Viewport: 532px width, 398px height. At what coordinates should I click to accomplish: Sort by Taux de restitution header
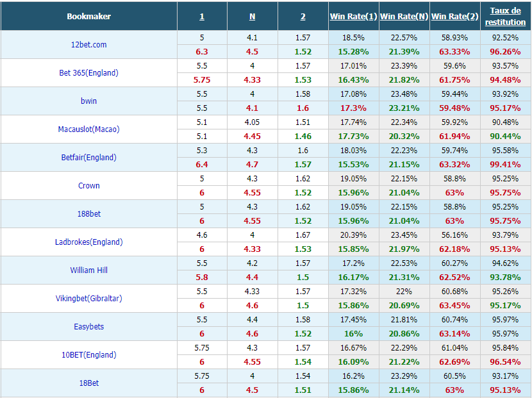pyautogui.click(x=505, y=16)
